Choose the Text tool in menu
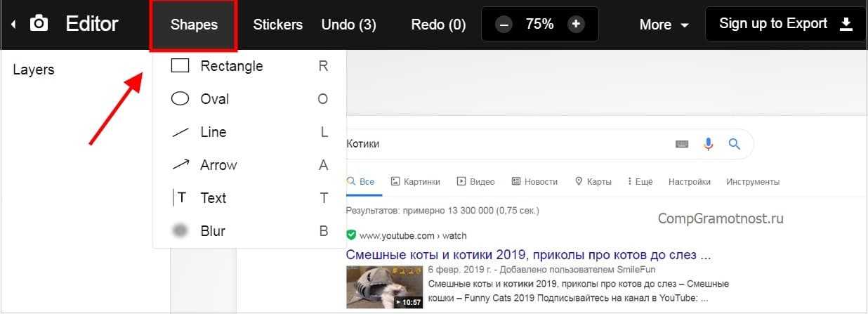This screenshot has height=314, width=868. (x=213, y=198)
